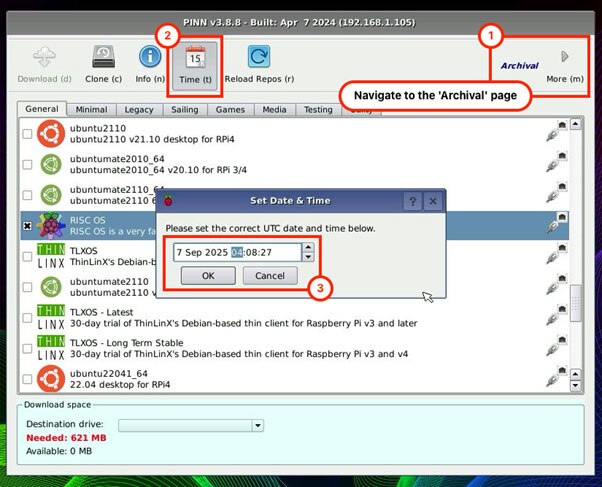Viewport: 602px width, 487px height.
Task: Click the OS list scrollbar up arrow at top
Action: click(575, 124)
